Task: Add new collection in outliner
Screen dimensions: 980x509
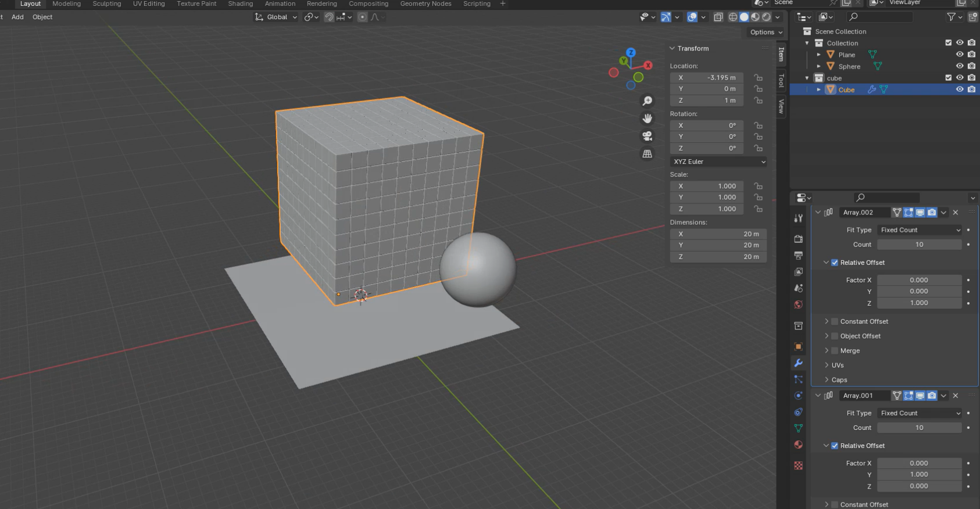Action: coord(972,17)
